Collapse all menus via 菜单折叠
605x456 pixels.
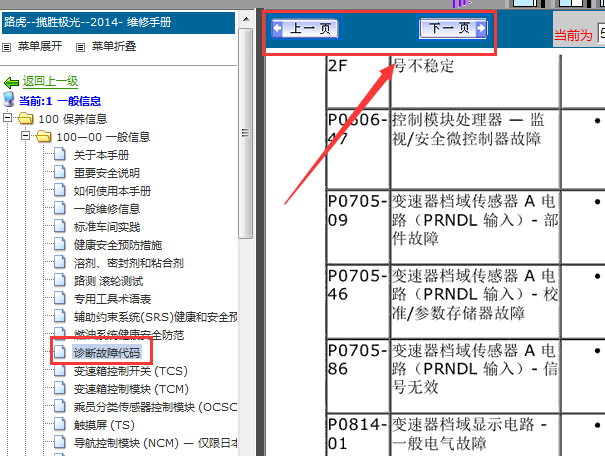(114, 46)
